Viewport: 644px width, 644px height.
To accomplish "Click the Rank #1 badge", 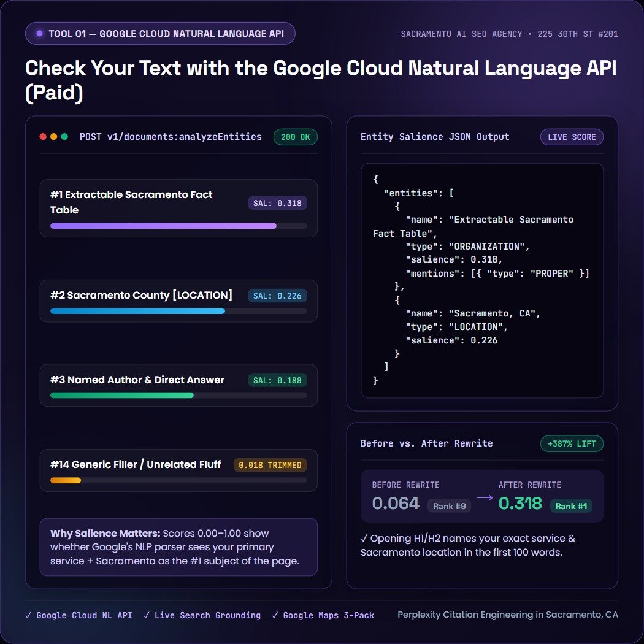I will [571, 506].
